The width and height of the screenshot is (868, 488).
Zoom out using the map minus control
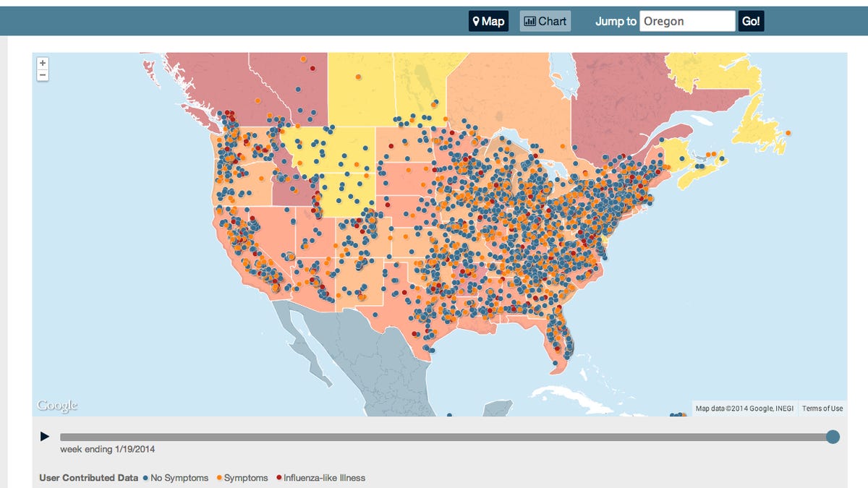pyautogui.click(x=42, y=74)
